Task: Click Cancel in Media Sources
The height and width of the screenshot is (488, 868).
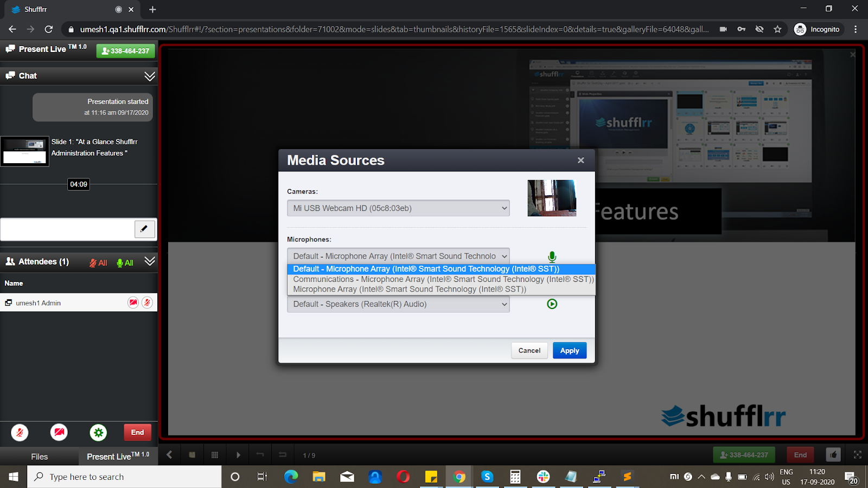Action: (529, 350)
